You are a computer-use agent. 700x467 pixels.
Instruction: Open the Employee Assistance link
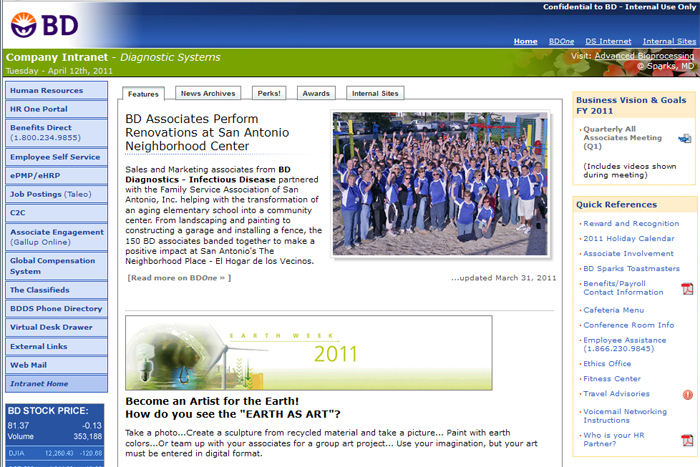(x=625, y=344)
